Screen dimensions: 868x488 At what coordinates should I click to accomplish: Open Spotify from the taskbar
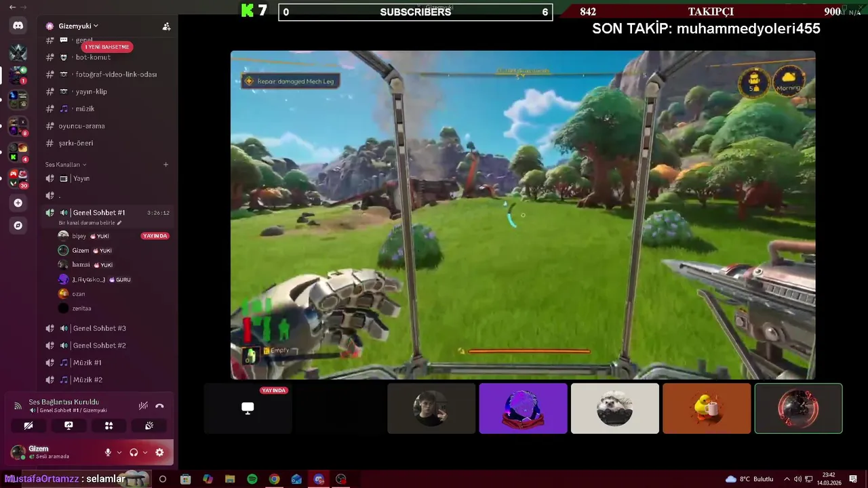pos(252,479)
